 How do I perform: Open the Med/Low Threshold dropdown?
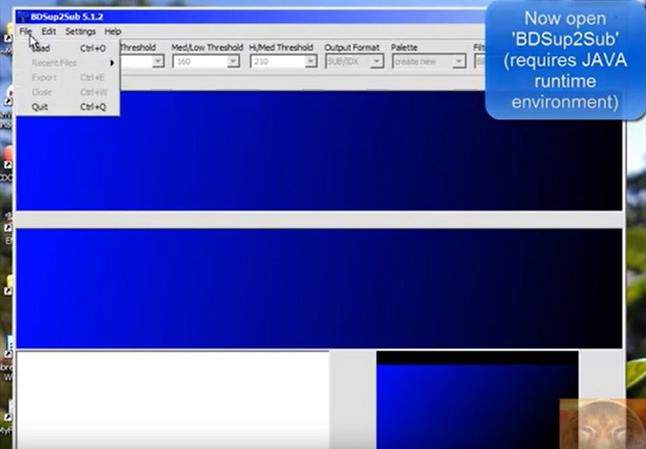point(233,61)
